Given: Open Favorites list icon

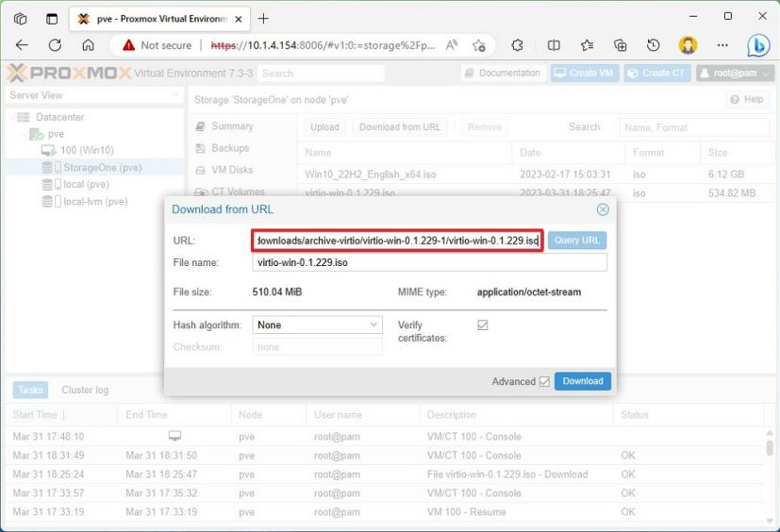Looking at the screenshot, I should coord(587,45).
